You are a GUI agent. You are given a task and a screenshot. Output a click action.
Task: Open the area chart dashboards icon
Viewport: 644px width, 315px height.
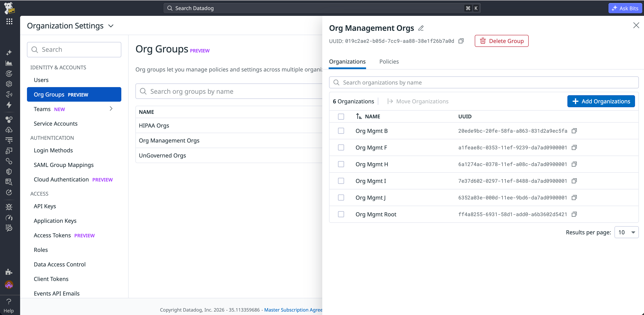coord(9,63)
